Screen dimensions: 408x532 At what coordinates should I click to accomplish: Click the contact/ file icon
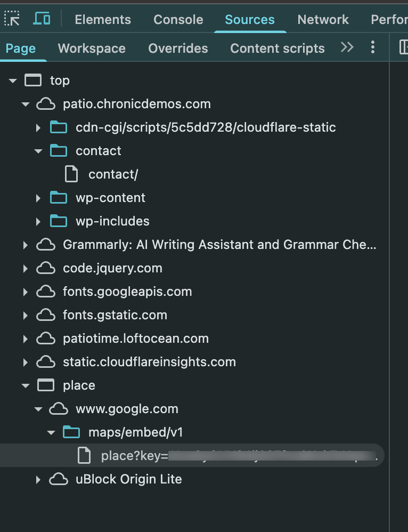pyautogui.click(x=71, y=174)
